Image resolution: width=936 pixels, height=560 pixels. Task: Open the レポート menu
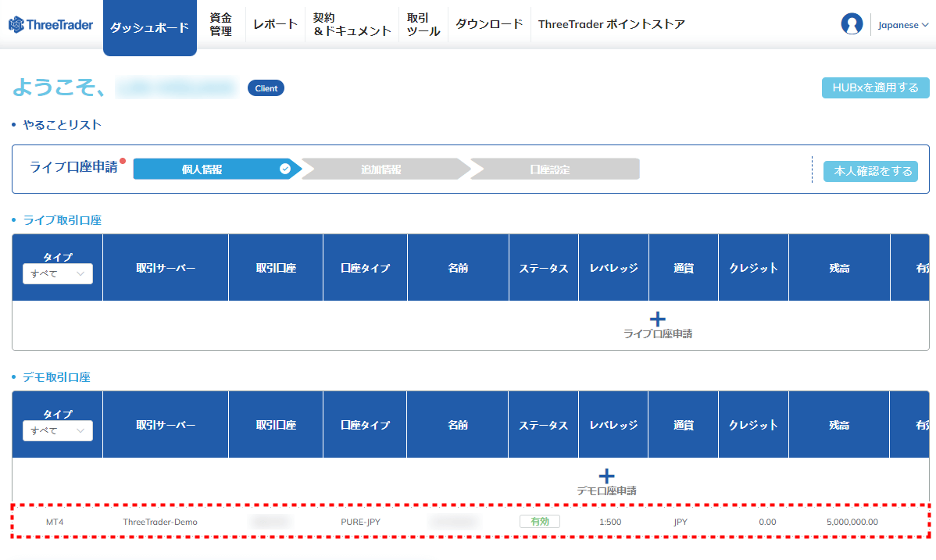tap(275, 24)
